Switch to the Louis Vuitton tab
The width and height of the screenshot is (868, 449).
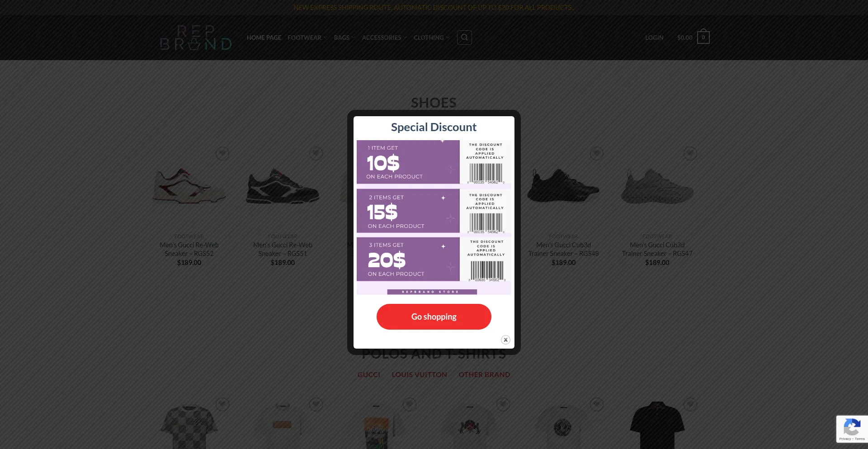click(x=419, y=374)
